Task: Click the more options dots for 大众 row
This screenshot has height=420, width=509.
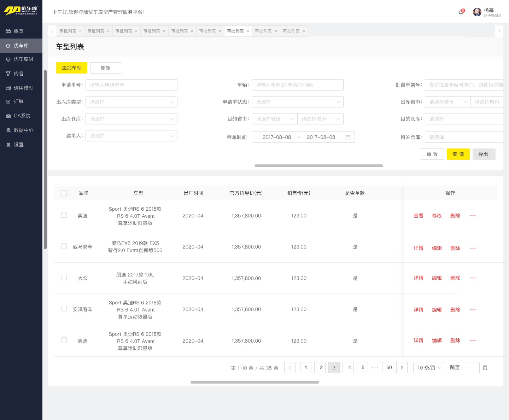Action: click(x=473, y=278)
